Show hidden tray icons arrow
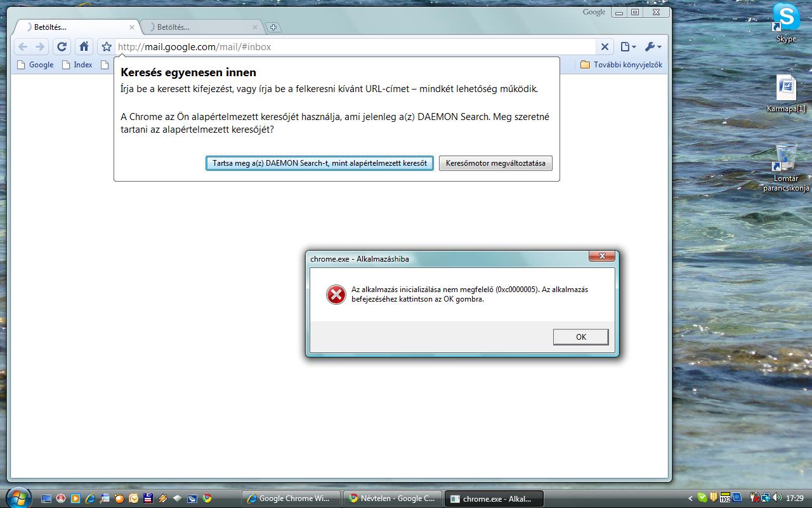812x508 pixels. point(691,498)
